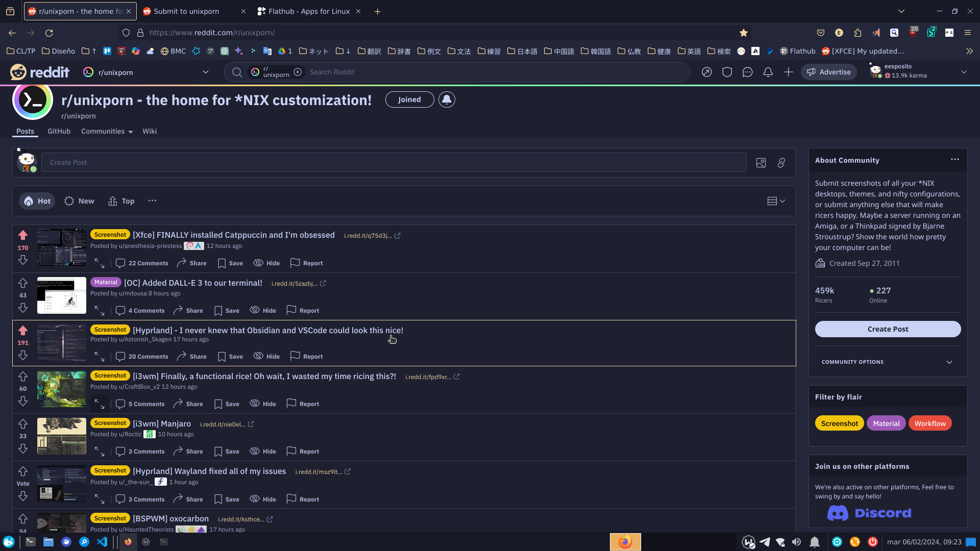980x551 pixels.
Task: Click the link attach icon in Create Post
Action: pos(781,163)
